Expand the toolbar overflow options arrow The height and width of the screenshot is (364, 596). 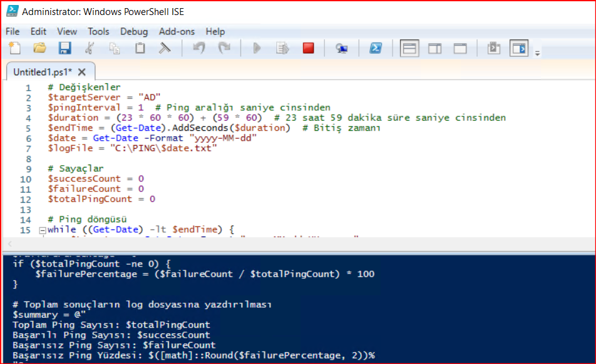tap(537, 53)
